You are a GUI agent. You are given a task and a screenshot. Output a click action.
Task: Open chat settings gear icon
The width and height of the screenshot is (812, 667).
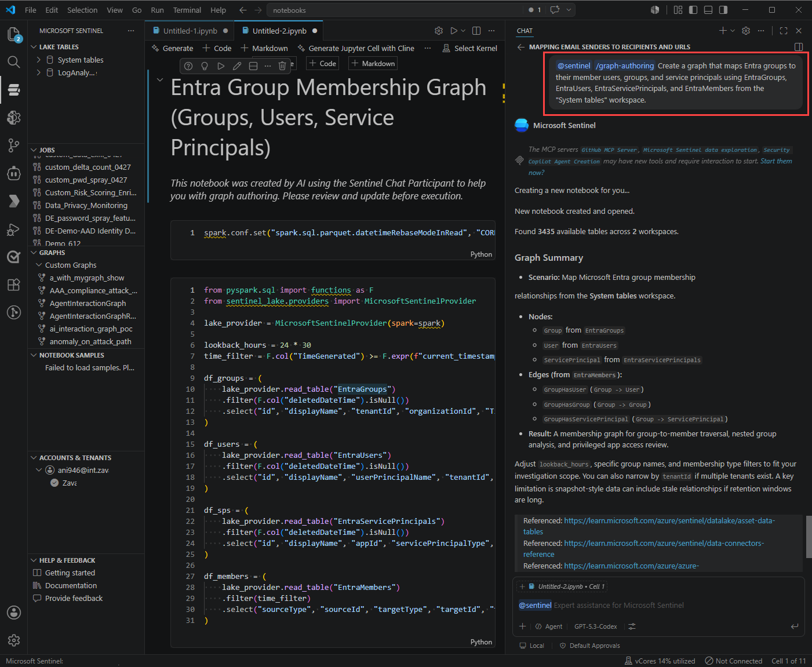point(746,31)
